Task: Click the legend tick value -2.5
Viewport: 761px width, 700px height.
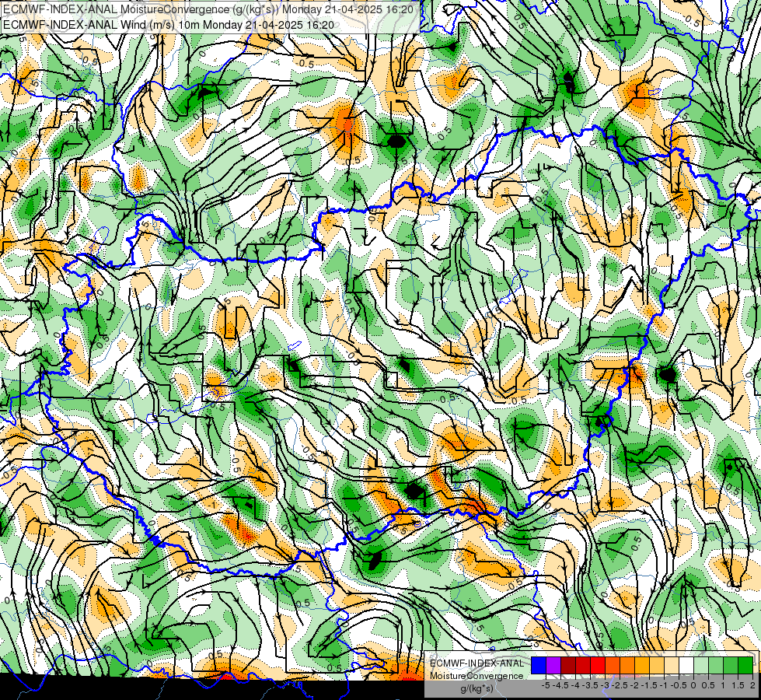Action: click(620, 685)
